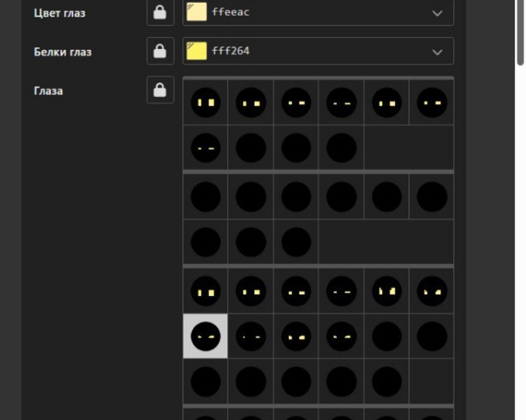Select last blank eye option in top group
Image resolution: width=526 pixels, height=420 pixels.
(x=341, y=148)
